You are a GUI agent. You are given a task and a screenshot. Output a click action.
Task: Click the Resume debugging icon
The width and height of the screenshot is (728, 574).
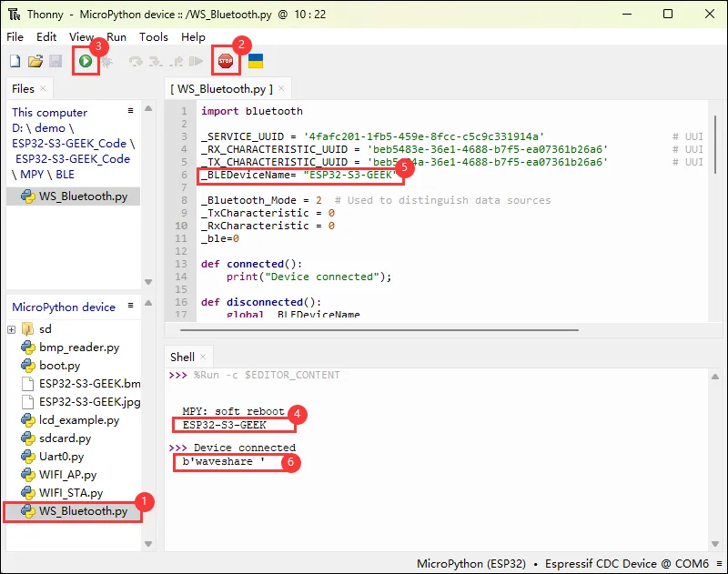[196, 61]
